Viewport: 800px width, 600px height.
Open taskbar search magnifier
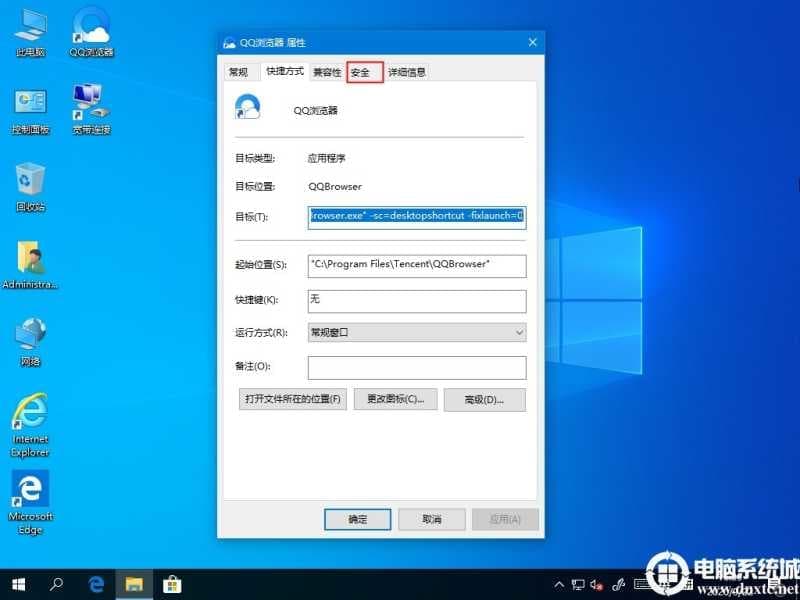coord(57,585)
